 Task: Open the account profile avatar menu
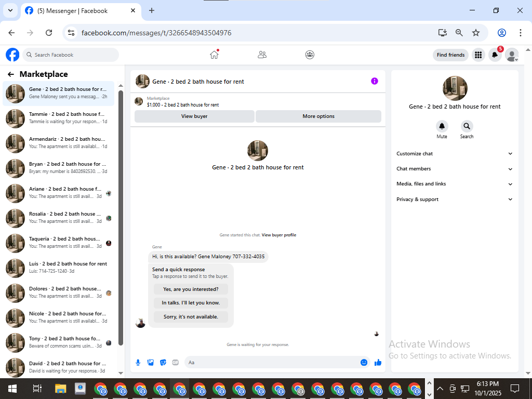[x=512, y=55]
